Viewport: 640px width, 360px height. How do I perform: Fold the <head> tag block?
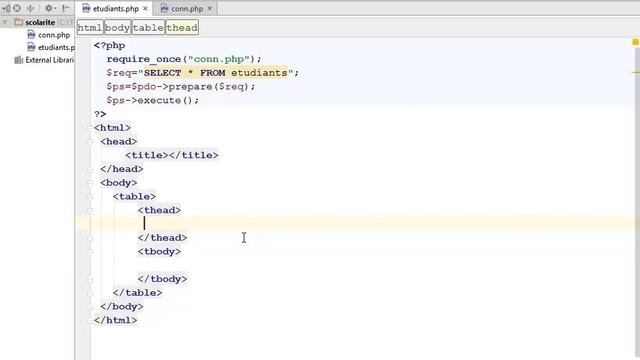point(90,142)
